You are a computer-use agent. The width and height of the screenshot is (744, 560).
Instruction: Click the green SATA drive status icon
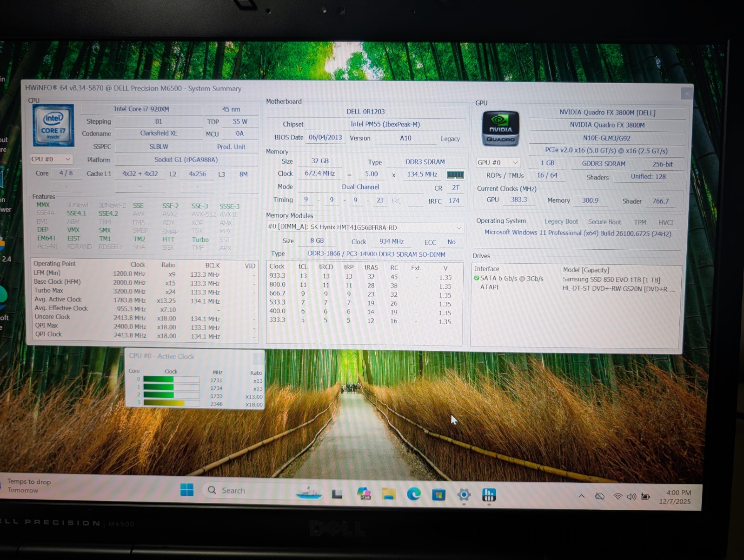[x=477, y=278]
